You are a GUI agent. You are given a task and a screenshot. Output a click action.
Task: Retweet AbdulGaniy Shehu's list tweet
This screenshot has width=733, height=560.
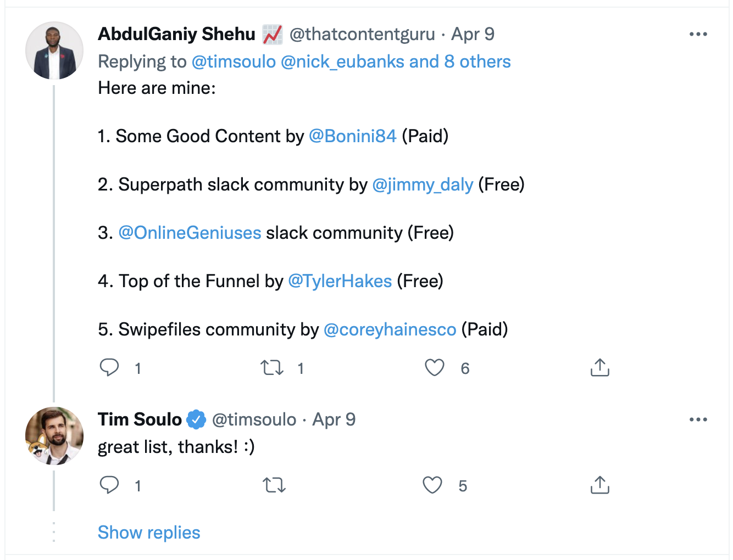272,367
